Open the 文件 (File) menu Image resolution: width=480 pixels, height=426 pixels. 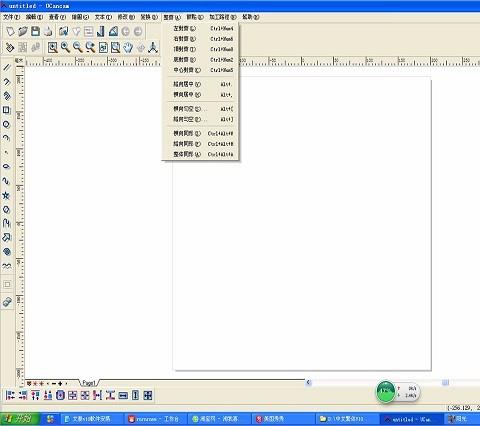point(12,17)
